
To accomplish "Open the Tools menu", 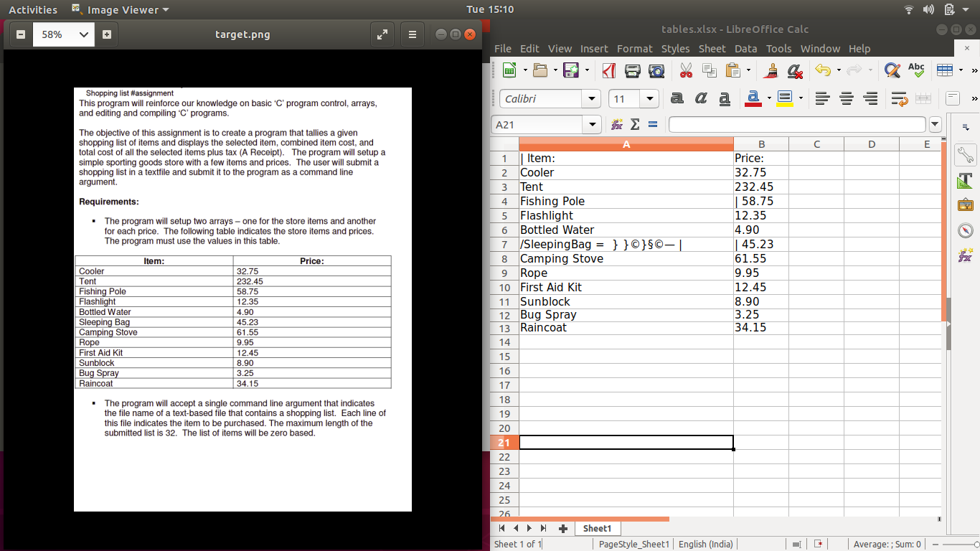I will click(x=779, y=49).
